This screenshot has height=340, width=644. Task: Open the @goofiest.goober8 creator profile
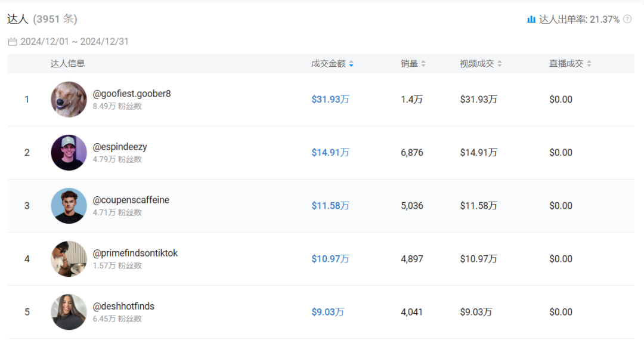[x=132, y=94]
